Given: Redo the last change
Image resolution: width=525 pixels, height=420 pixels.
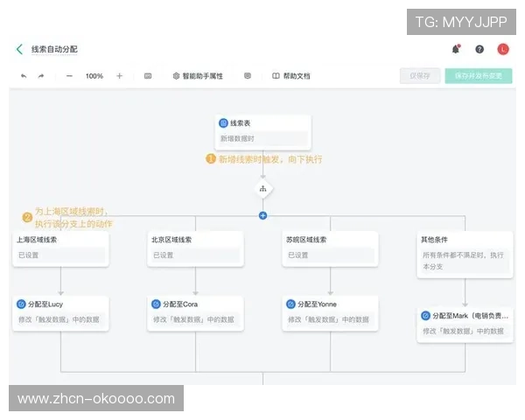Looking at the screenshot, I should [41, 76].
